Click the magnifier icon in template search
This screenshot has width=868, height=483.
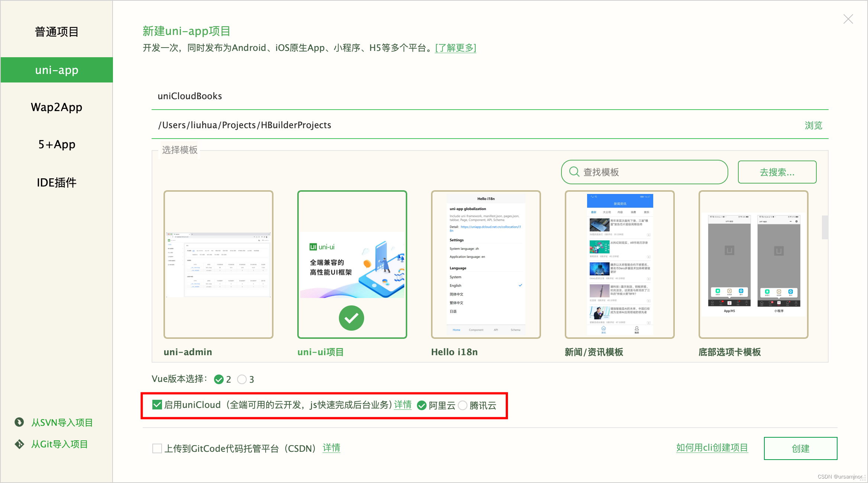(574, 172)
